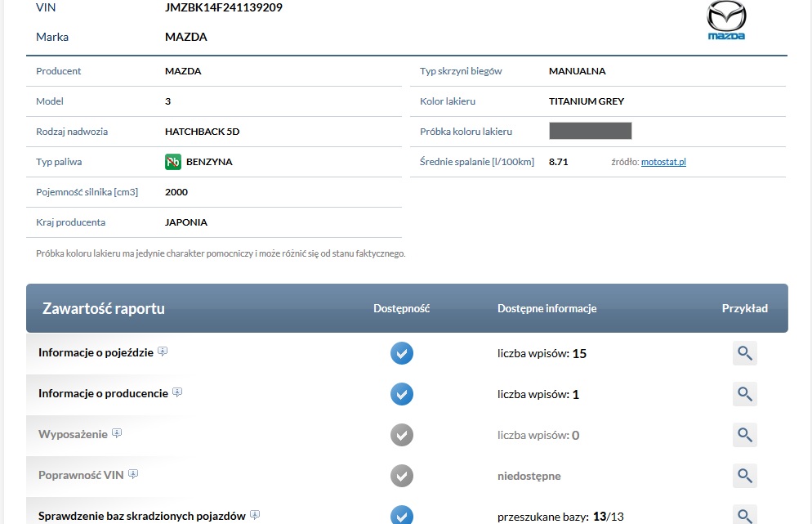Click info tooltip icon beside Informacje o pojeździe
This screenshot has width=812, height=524.
click(x=163, y=352)
